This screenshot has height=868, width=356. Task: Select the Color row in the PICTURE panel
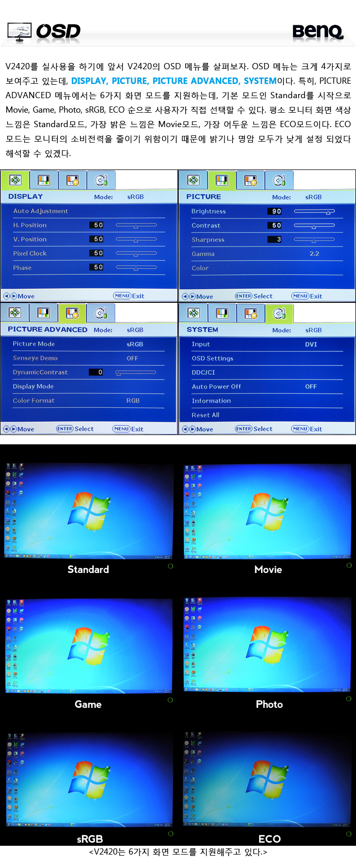click(267, 268)
